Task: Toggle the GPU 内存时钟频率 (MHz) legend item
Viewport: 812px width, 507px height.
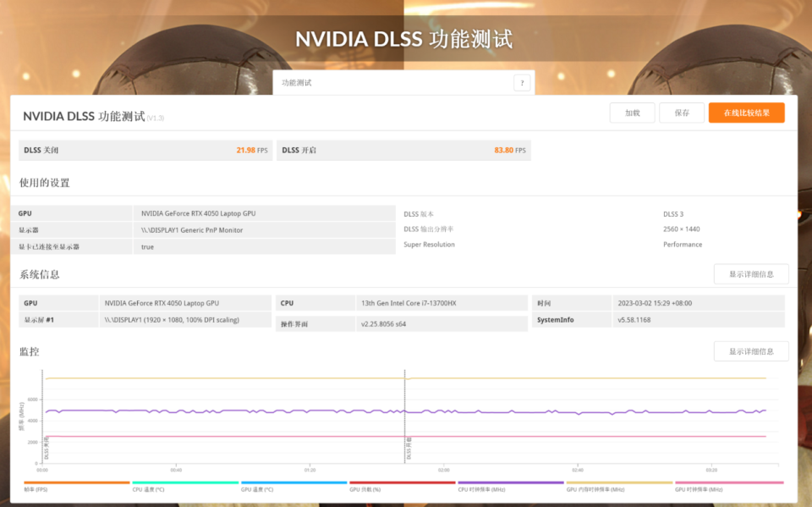Action: pyautogui.click(x=619, y=487)
